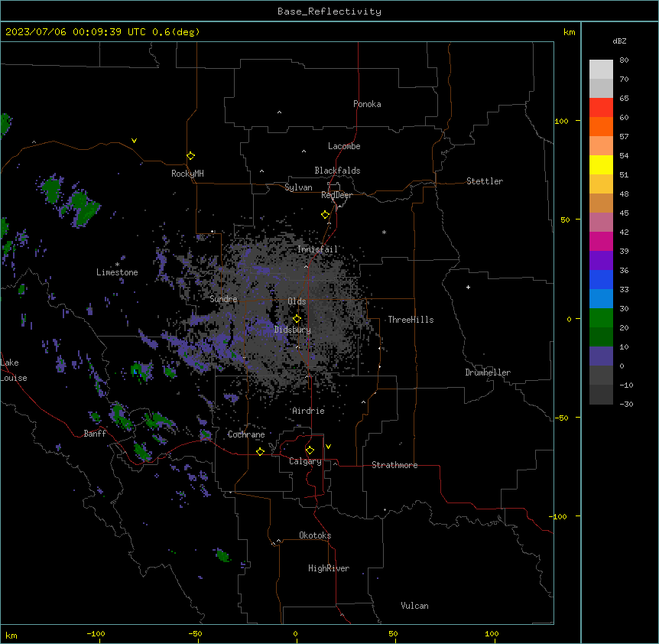Image resolution: width=659 pixels, height=644 pixels.
Task: Click the Base_Reflectivity title text
Action: 329,11
